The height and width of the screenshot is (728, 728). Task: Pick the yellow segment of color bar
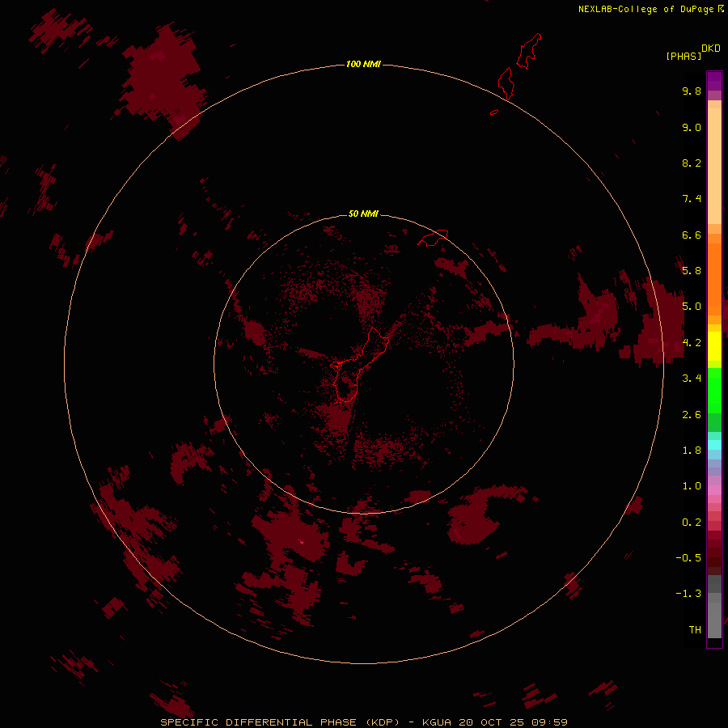[714, 346]
